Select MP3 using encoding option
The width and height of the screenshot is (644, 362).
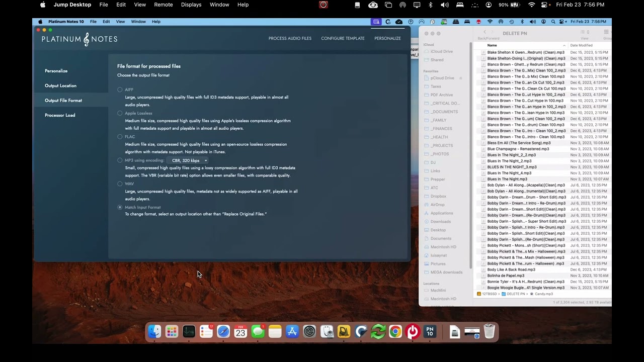pos(120,160)
